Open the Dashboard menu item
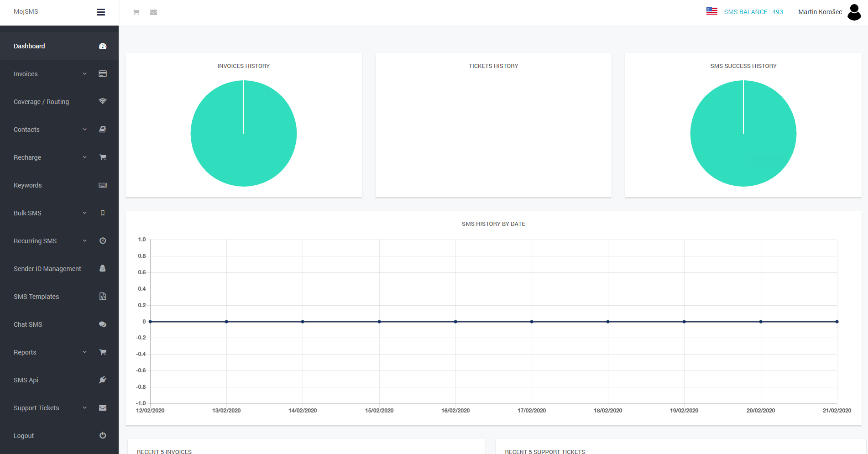This screenshot has width=868, height=454. pos(29,46)
